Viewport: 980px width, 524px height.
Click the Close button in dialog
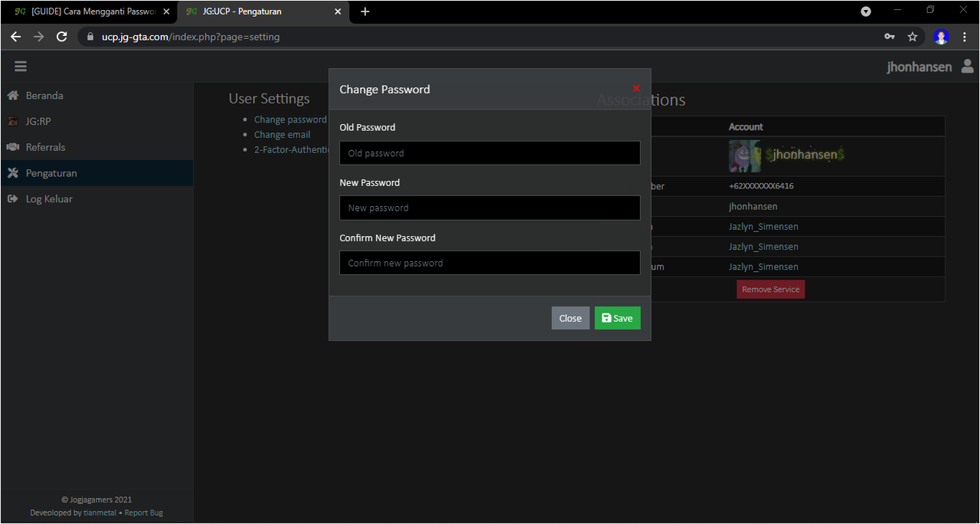tap(570, 318)
